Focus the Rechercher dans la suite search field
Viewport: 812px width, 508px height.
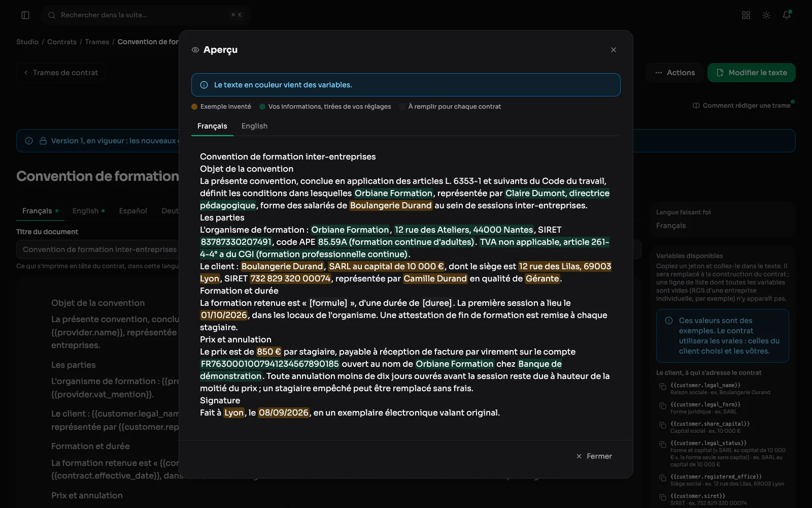[x=146, y=15]
